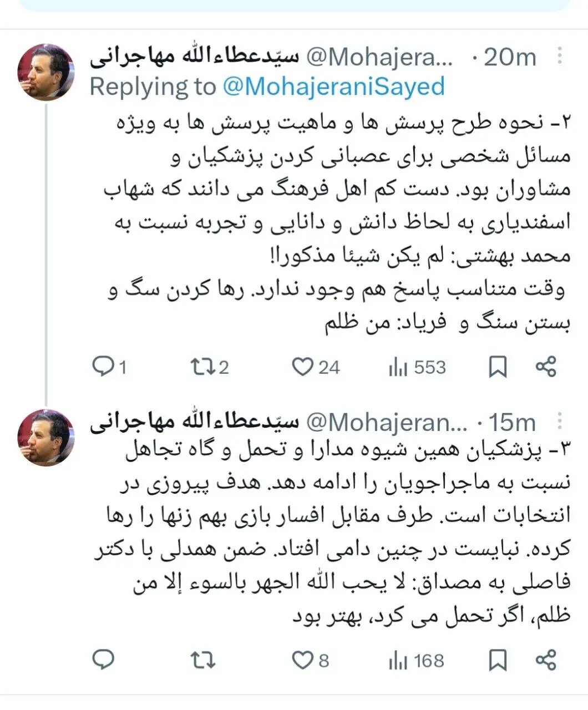Open more options menu of second tweet

(x=560, y=422)
